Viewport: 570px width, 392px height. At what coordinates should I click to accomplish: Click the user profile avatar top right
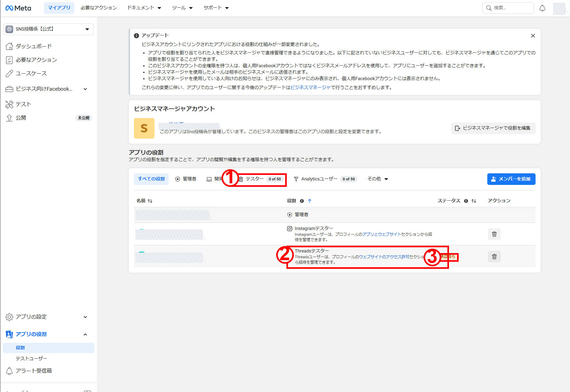(x=559, y=8)
